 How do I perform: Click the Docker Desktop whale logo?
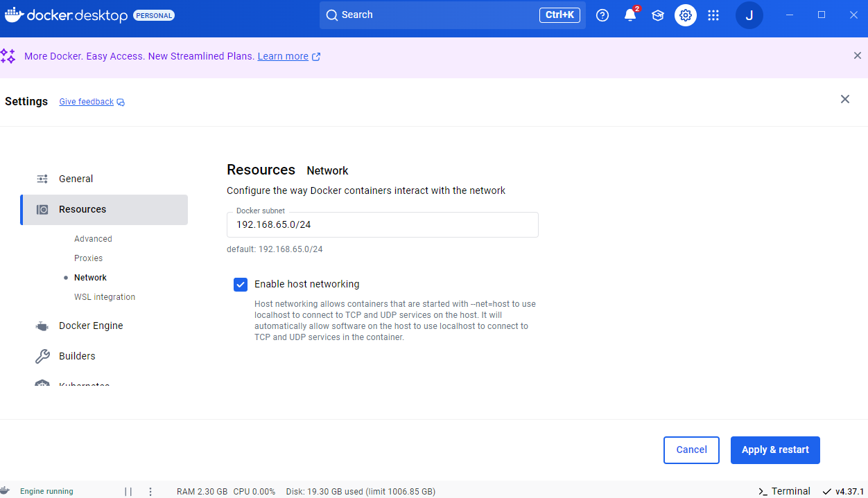pos(14,15)
